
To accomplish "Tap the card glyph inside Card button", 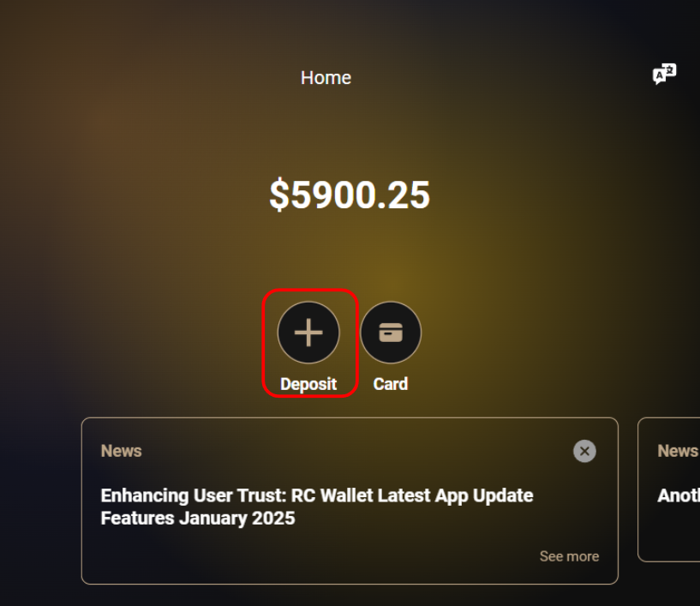I will pos(391,333).
